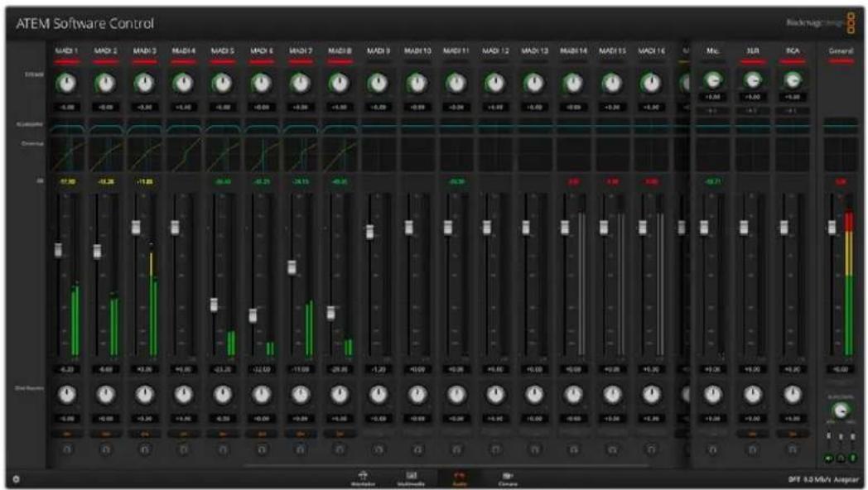Solo MADI 15 with the headphone icon
This screenshot has height=490, width=868.
click(x=612, y=449)
